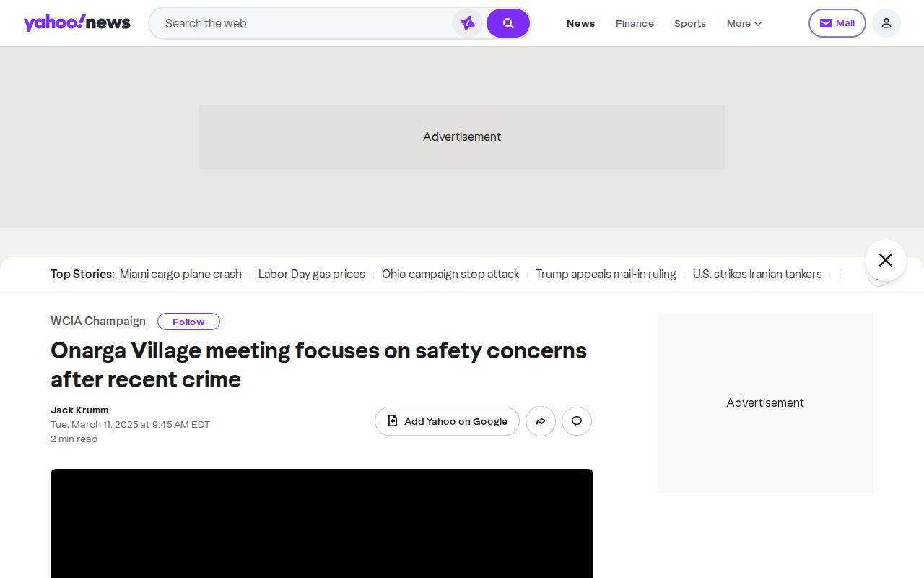Screen dimensions: 924x578
Task: Open the Finance section
Action: pyautogui.click(x=635, y=23)
